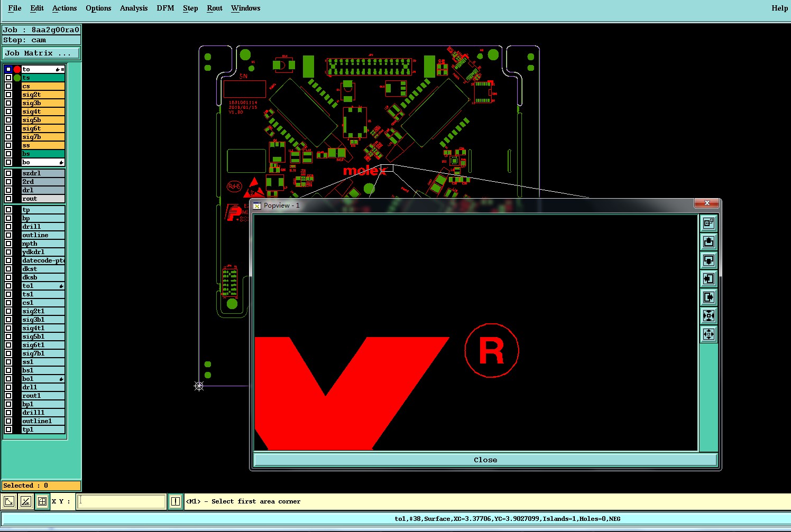Toggle the display box for layer to

coord(8,69)
